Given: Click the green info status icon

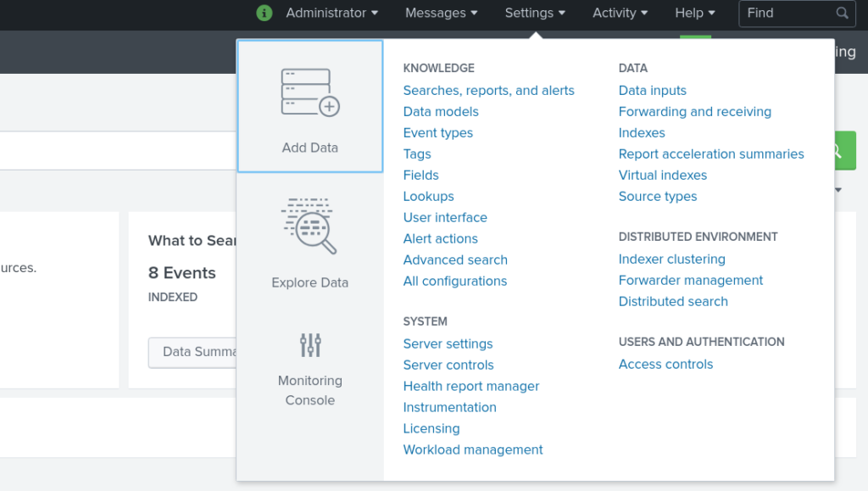Looking at the screenshot, I should point(264,13).
